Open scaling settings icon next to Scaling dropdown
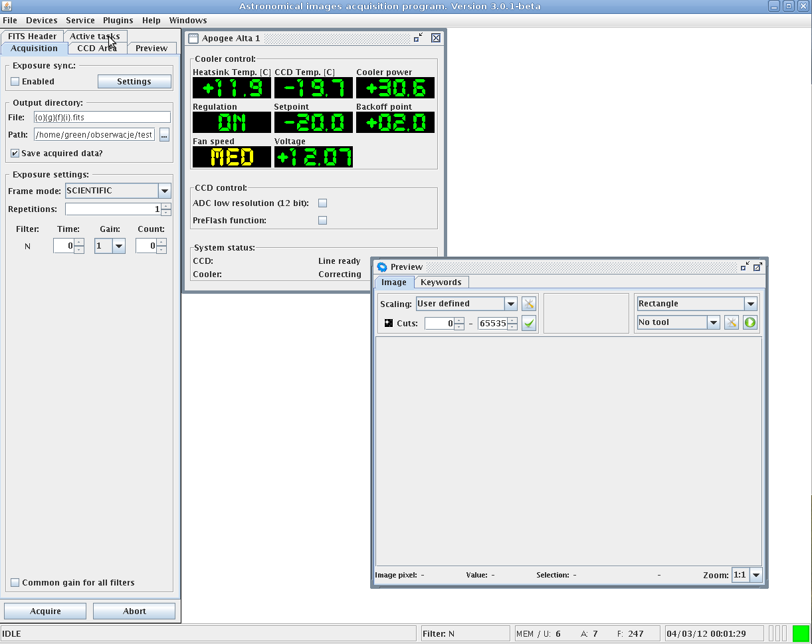Screen dimensions: 812x644 pyautogui.click(x=529, y=304)
